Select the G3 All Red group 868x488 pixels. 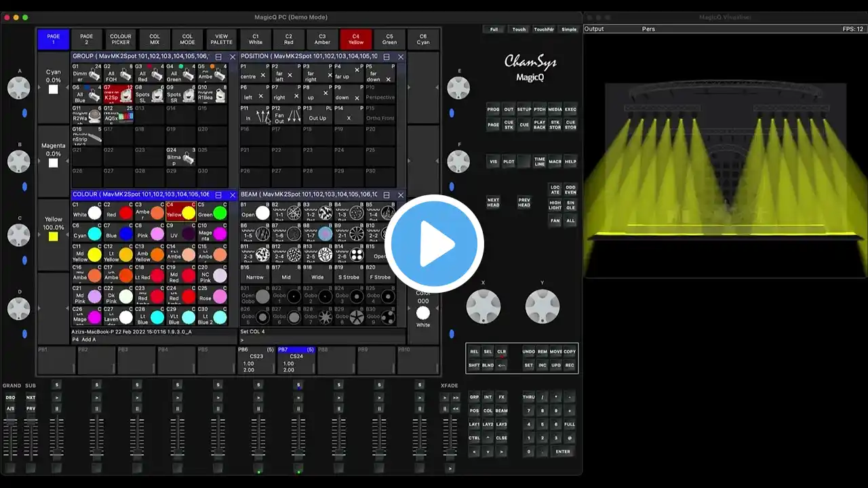click(x=149, y=73)
